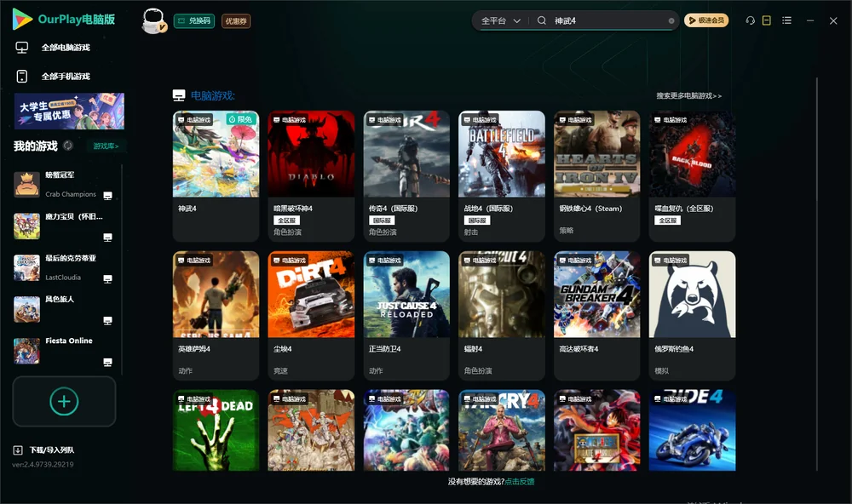Open the 俄罗斯钓鱼4 card
852x504 pixels.
(692, 316)
